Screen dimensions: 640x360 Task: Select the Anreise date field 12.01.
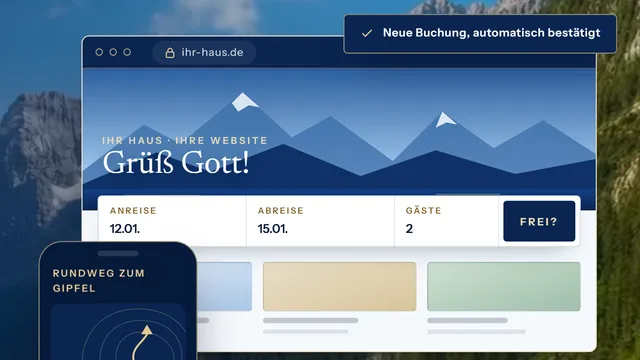172,221
